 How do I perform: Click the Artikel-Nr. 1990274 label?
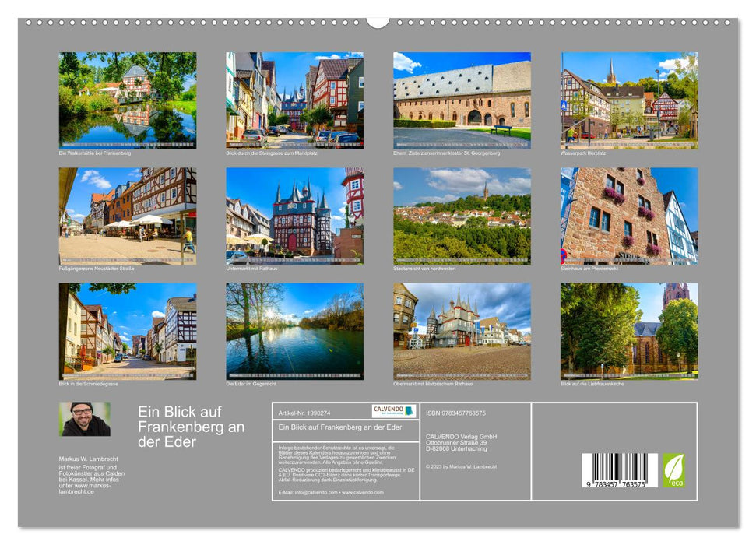pyautogui.click(x=306, y=410)
